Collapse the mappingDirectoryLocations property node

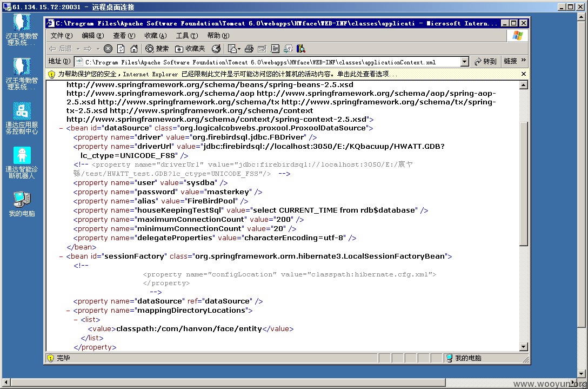[x=68, y=311]
